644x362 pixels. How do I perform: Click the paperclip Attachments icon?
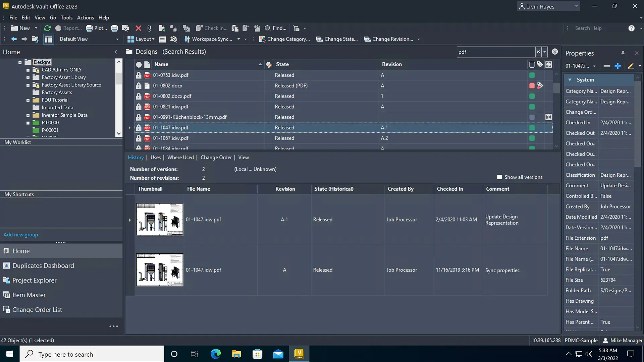click(x=149, y=28)
